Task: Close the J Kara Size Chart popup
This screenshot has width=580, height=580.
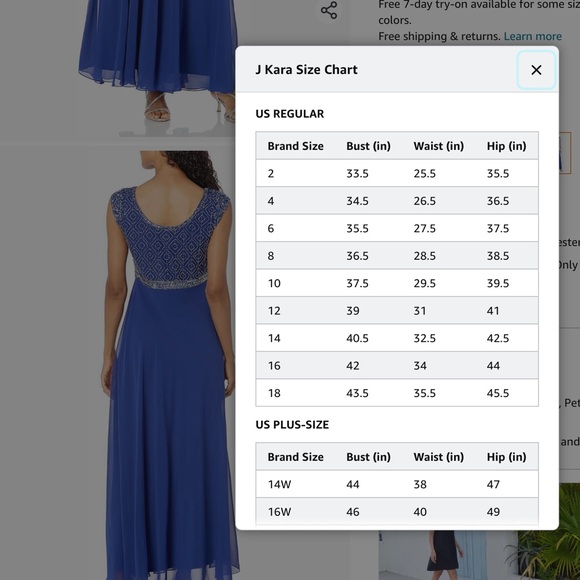Action: click(x=536, y=70)
